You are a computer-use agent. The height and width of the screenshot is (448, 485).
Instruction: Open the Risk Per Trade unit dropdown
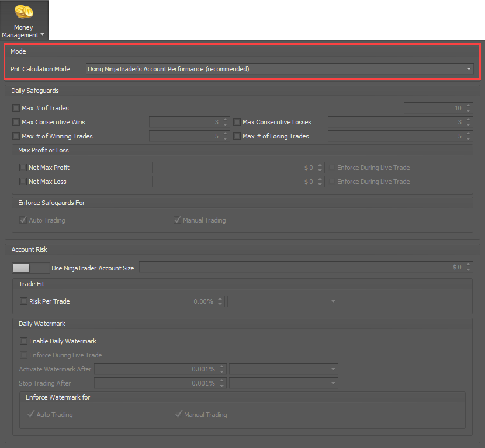click(x=283, y=301)
